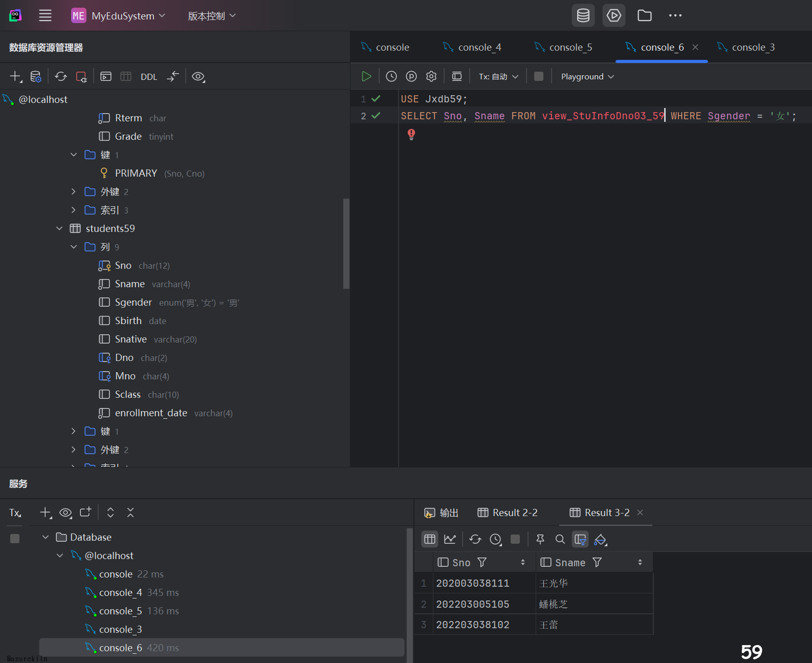Click the error bulb icon in editor
This screenshot has height=663, width=812.
point(411,134)
